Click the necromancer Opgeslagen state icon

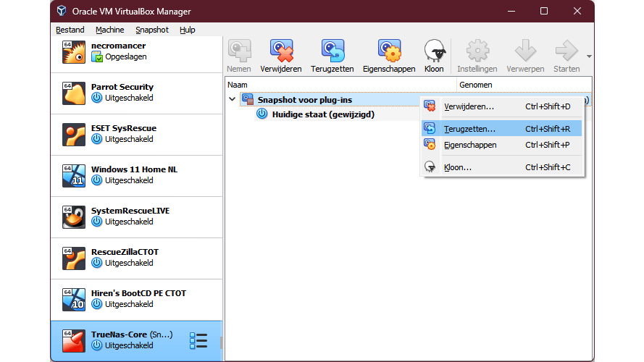[x=97, y=57]
